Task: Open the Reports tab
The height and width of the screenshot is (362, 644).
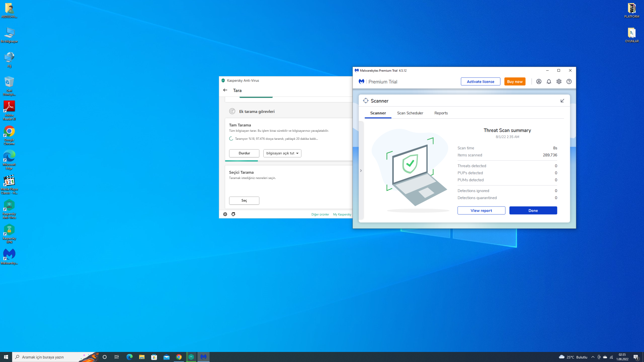Action: pyautogui.click(x=441, y=113)
